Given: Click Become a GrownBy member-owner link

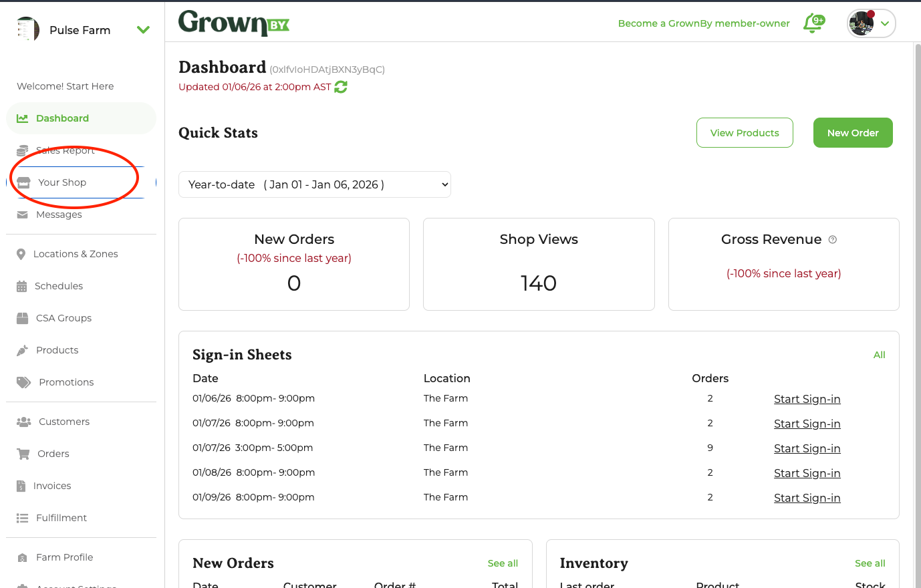Looking at the screenshot, I should point(703,23).
